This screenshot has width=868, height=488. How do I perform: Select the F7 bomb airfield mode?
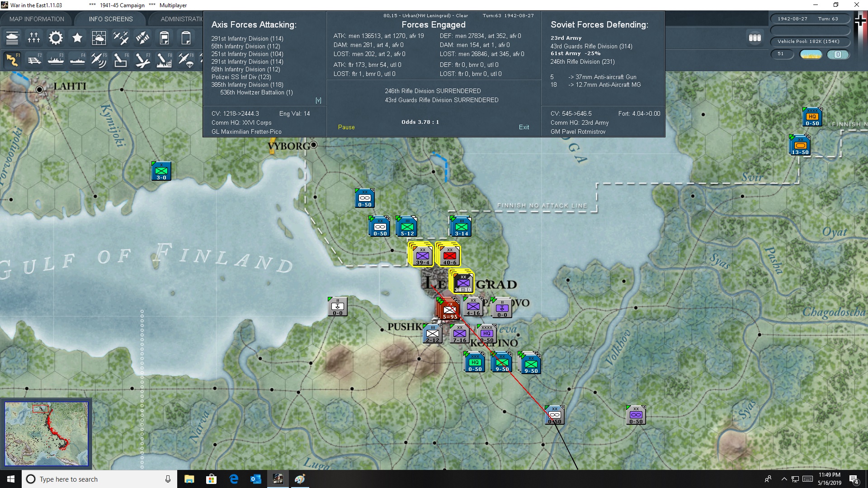142,60
